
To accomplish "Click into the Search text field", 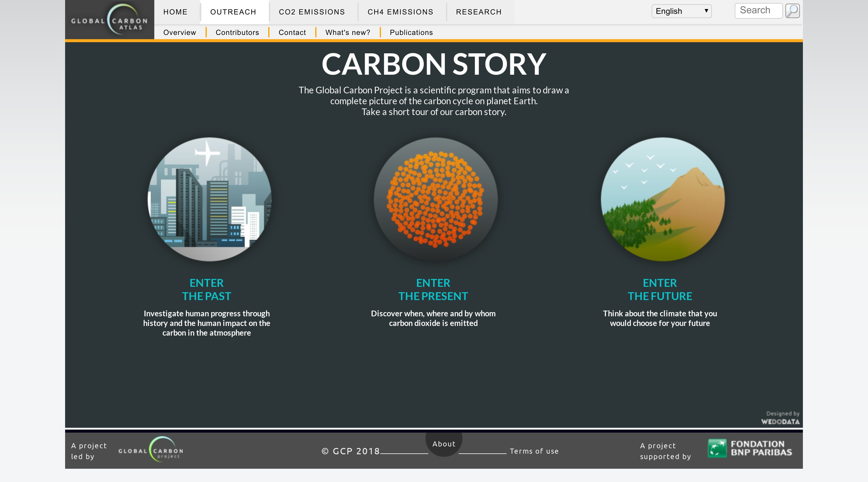I will tap(758, 11).
